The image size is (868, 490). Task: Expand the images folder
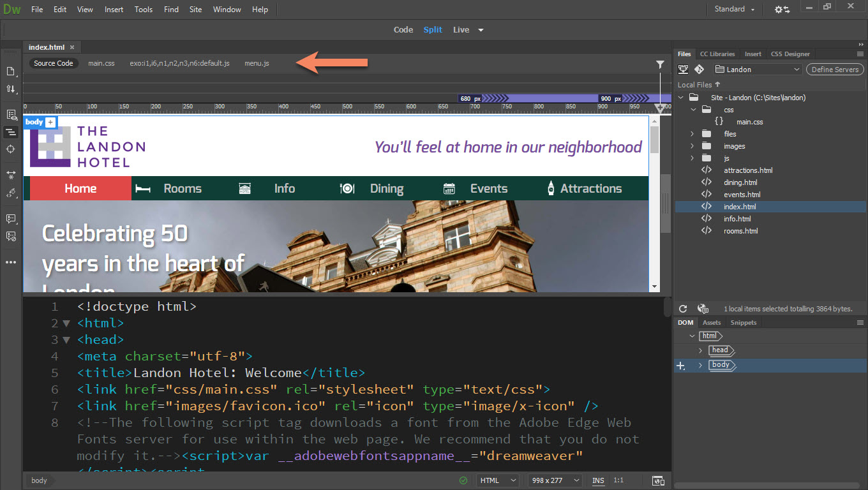pos(692,146)
